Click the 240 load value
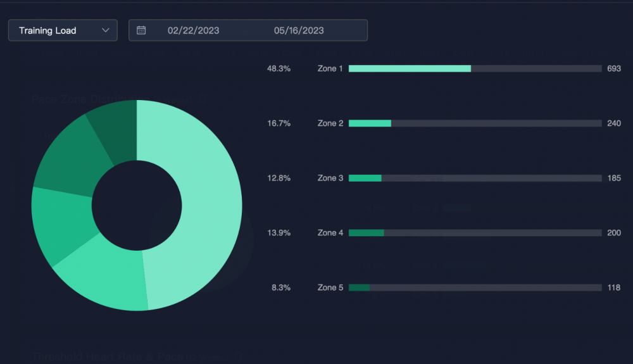The height and width of the screenshot is (364, 633). (x=614, y=123)
